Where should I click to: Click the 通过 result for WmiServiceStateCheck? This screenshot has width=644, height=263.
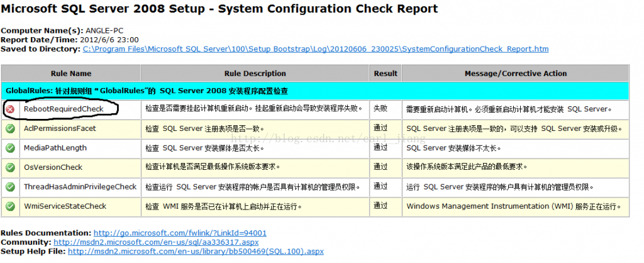click(x=380, y=205)
